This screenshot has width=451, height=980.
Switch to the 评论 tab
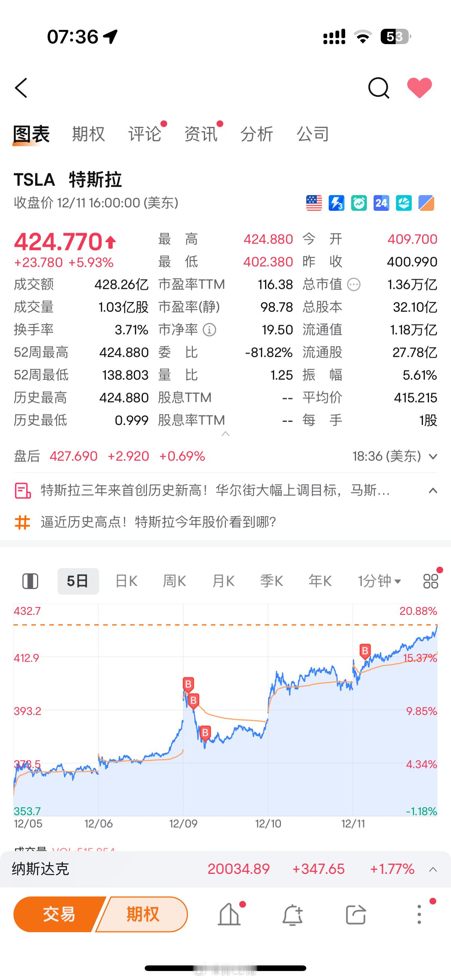tap(145, 134)
